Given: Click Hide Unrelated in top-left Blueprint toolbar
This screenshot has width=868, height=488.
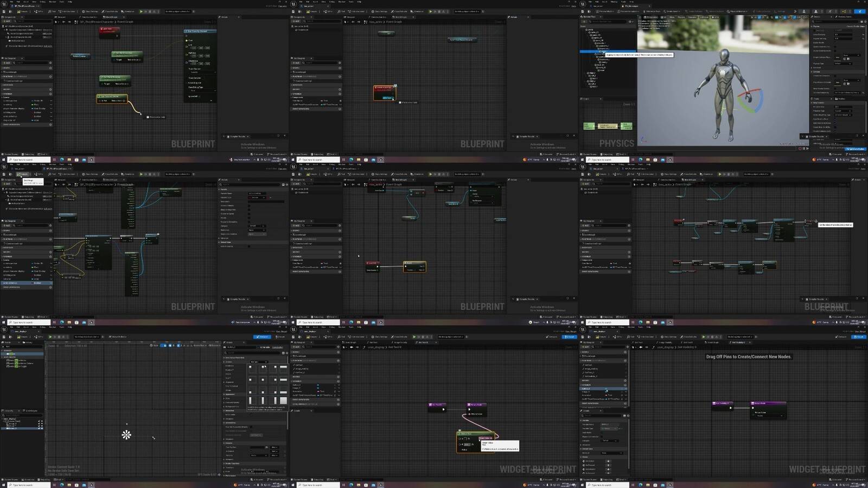Looking at the screenshot, I should [67, 11].
